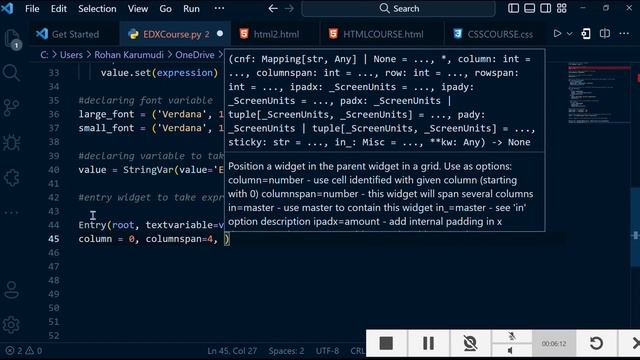640x360 pixels.
Task: Click Entry(root on line 44
Action: 106,225
